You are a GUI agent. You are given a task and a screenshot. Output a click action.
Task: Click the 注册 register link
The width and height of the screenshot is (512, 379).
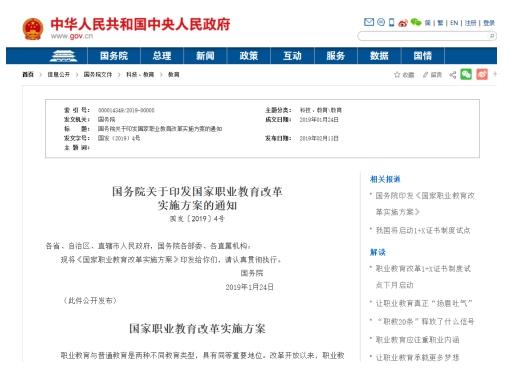coord(470,23)
